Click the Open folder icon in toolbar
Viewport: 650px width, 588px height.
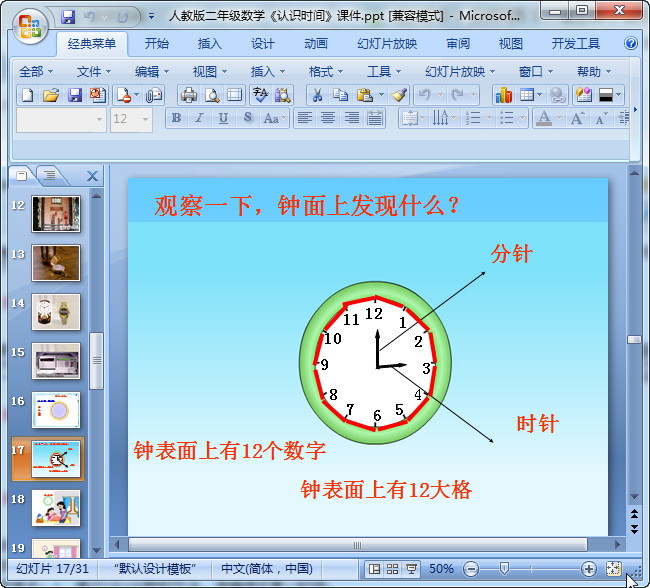coord(51,95)
